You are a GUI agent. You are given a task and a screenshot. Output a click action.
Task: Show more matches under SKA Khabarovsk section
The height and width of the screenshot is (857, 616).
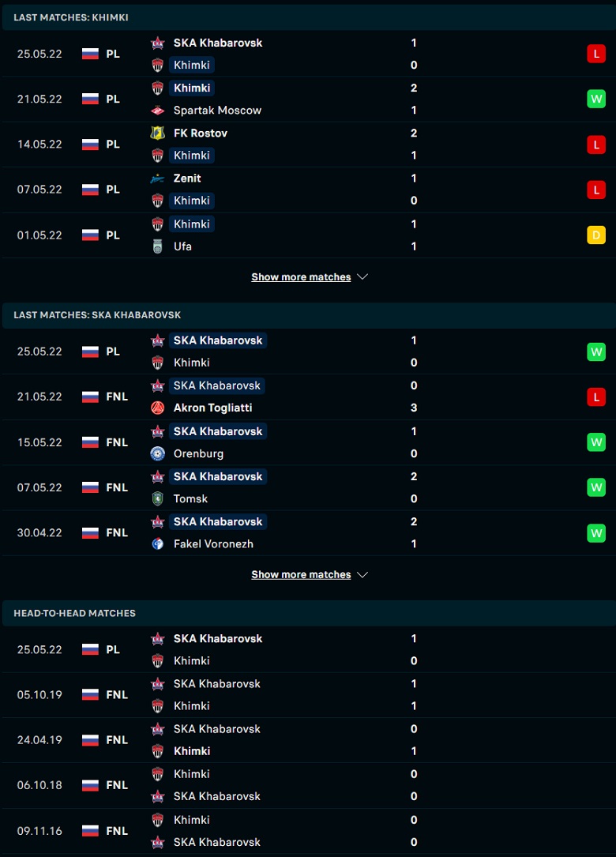pos(301,575)
